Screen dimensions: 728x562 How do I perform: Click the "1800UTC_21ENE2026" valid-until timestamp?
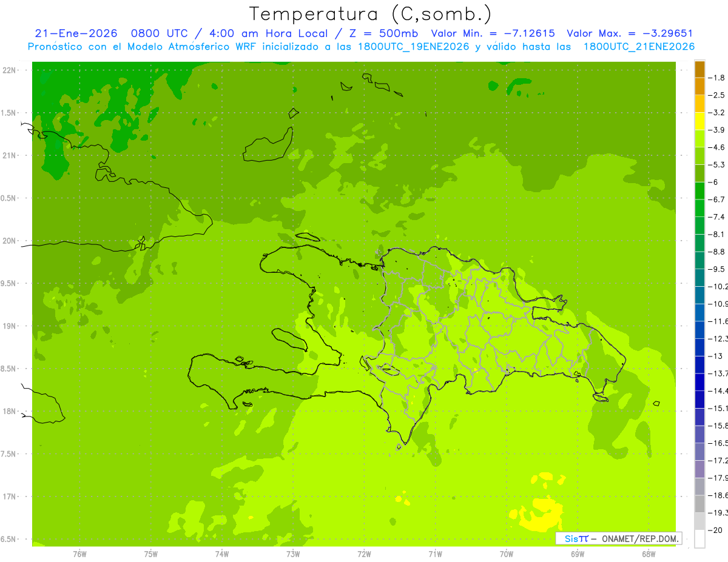pos(639,47)
